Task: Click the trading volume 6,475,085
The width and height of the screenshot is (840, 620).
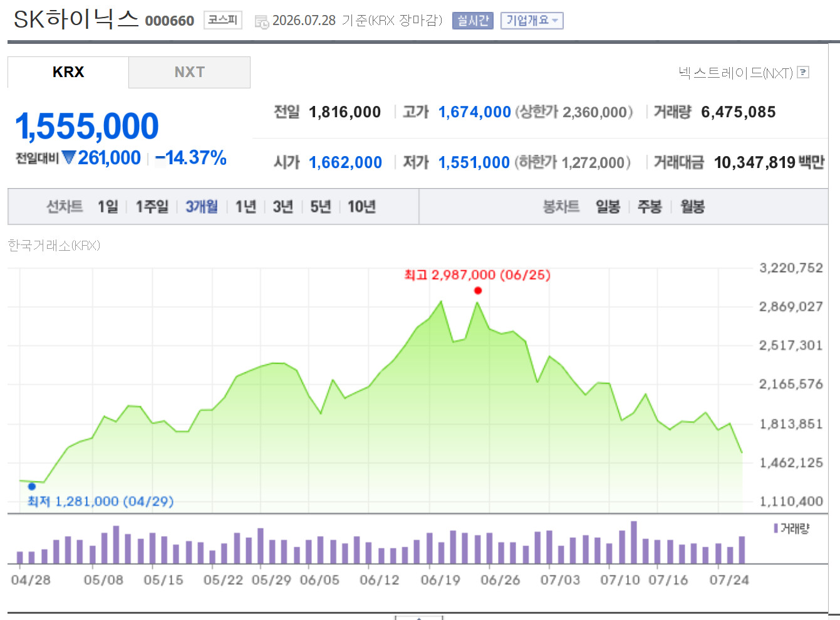Action: [739, 112]
